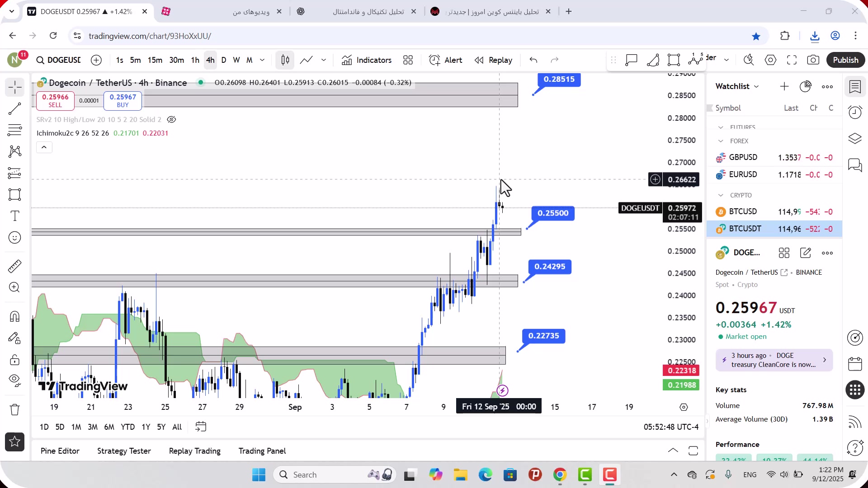The height and width of the screenshot is (488, 868).
Task: Open the Trading Panel tab
Action: tap(262, 451)
